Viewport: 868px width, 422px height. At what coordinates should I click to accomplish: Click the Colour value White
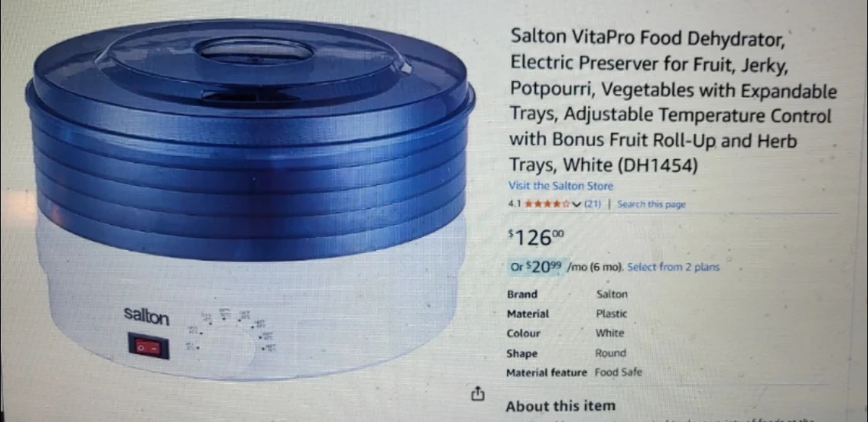pyautogui.click(x=609, y=333)
